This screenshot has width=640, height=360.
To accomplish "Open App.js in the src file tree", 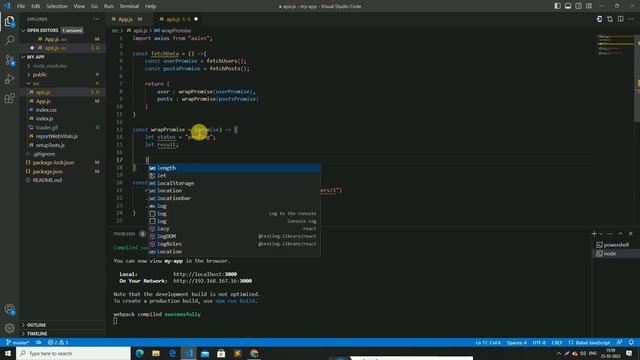I will click(x=43, y=101).
